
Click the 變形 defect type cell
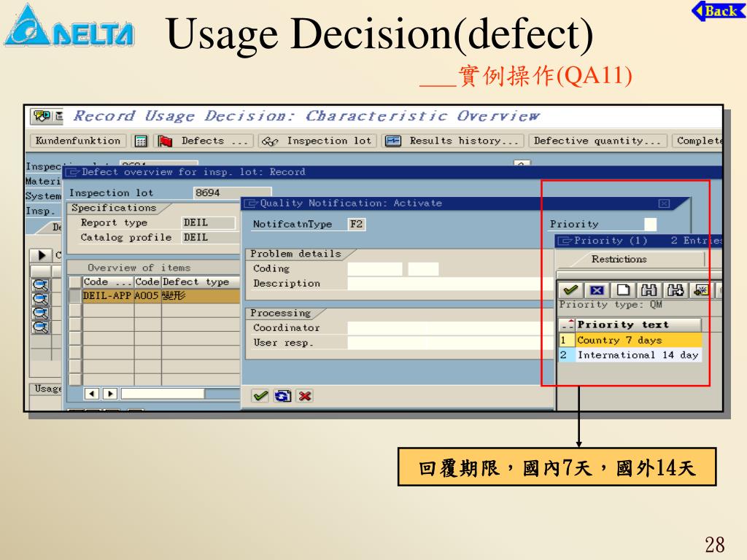pyautogui.click(x=200, y=296)
